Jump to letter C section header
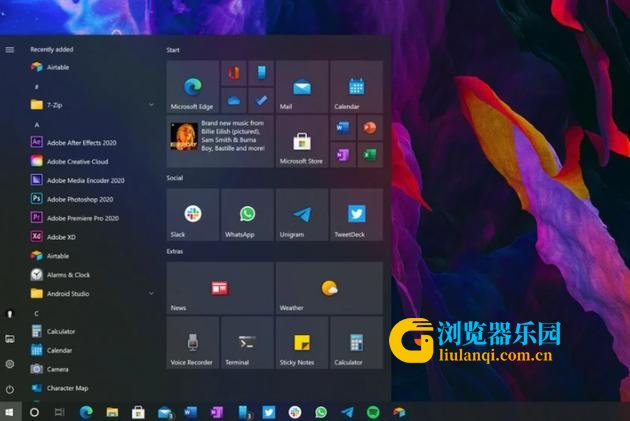This screenshot has height=421, width=630. (37, 313)
